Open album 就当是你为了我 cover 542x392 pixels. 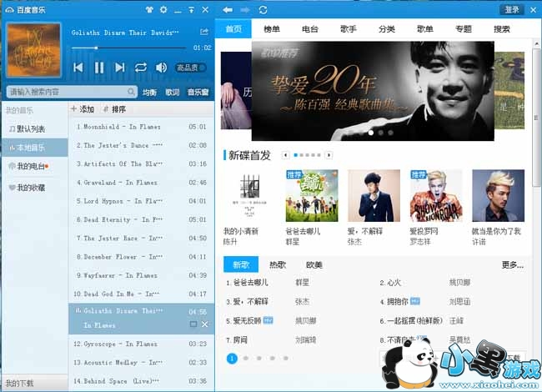498,195
